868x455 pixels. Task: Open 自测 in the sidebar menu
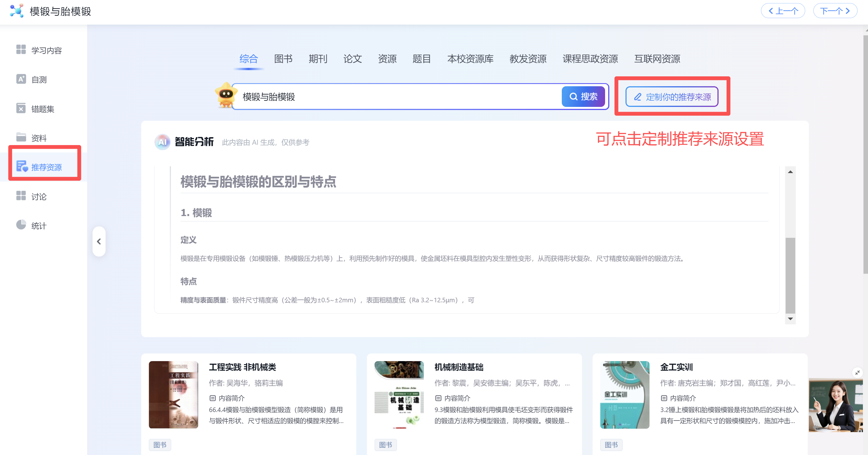pyautogui.click(x=39, y=80)
